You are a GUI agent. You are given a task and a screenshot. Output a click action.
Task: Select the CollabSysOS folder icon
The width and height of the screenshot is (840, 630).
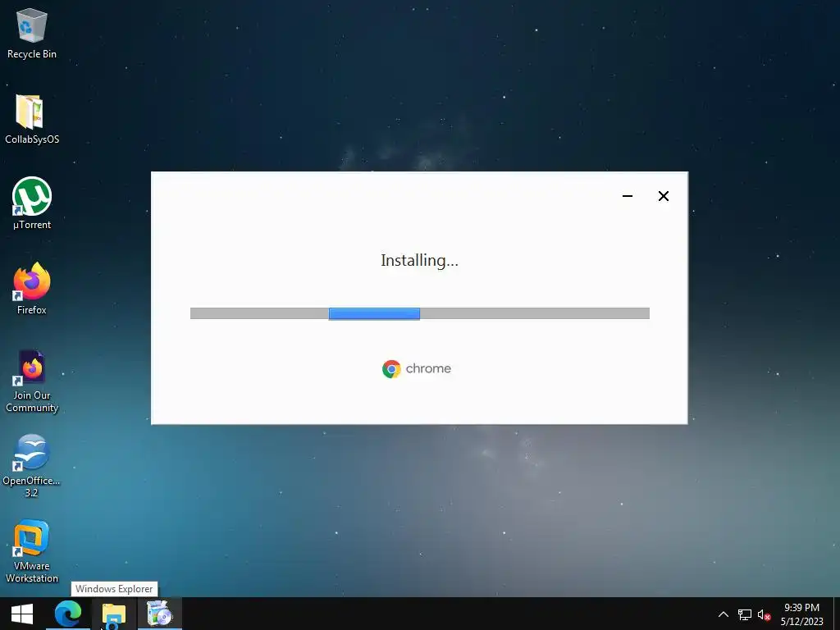pyautogui.click(x=32, y=119)
